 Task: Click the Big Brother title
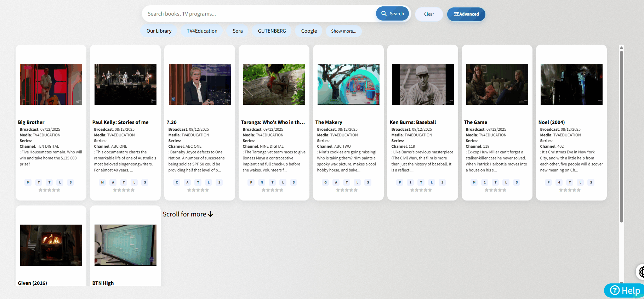point(31,122)
